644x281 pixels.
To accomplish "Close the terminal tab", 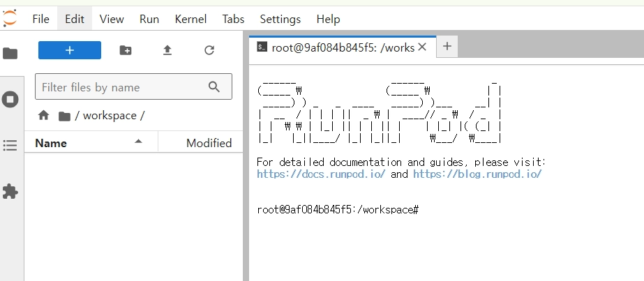I will pos(422,47).
